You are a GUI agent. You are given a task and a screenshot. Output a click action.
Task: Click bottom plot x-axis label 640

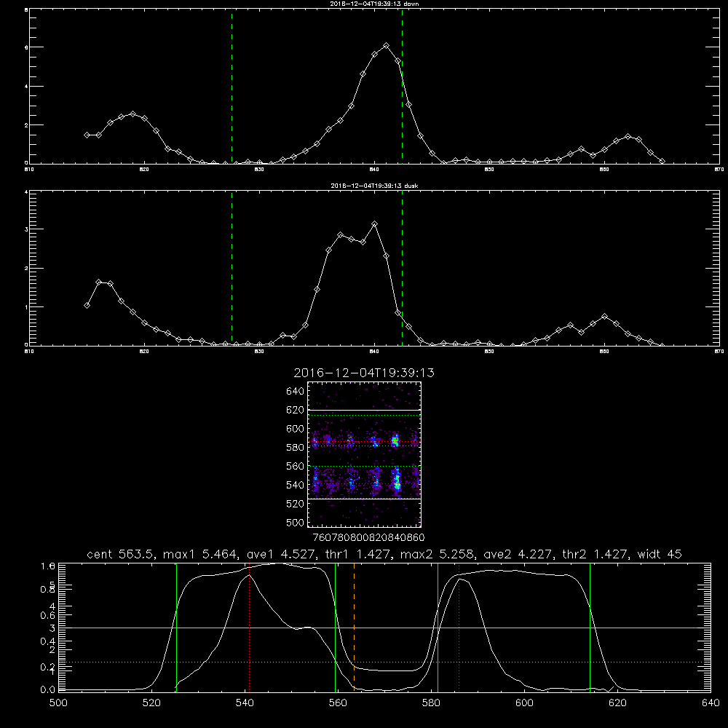[711, 703]
